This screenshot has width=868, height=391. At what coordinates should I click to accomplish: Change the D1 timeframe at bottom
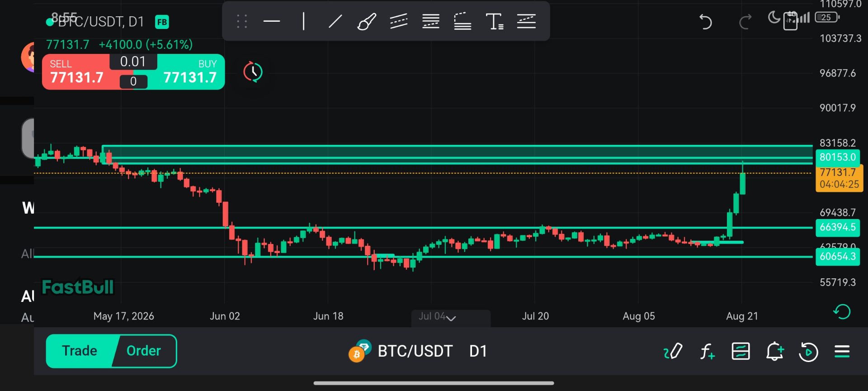coord(478,351)
